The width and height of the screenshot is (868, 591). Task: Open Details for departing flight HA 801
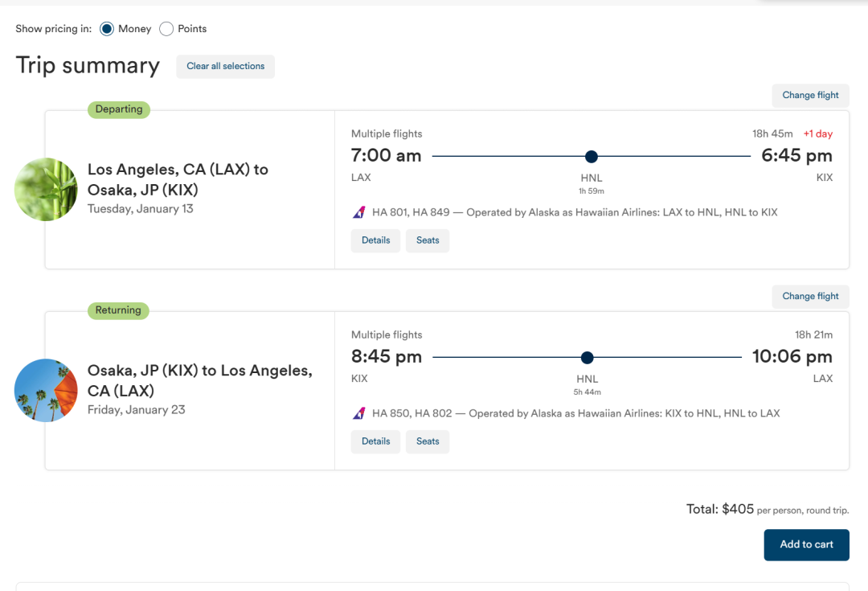[375, 240]
